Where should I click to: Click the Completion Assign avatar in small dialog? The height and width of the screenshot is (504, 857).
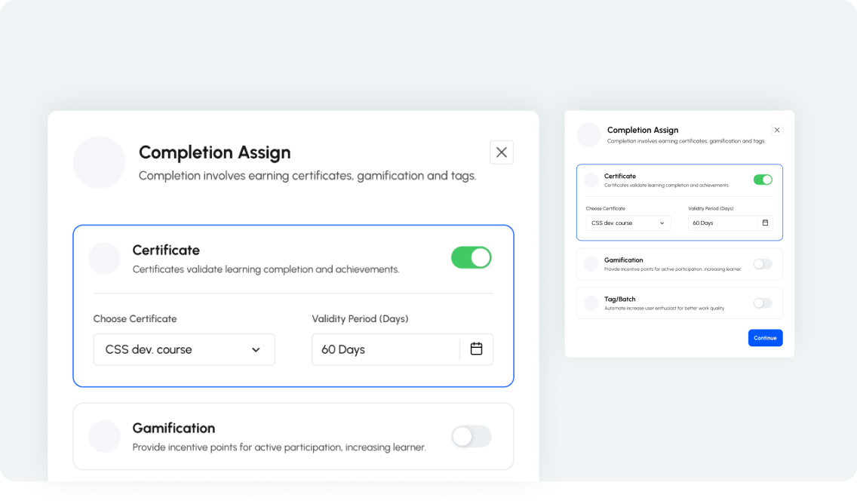(588, 134)
